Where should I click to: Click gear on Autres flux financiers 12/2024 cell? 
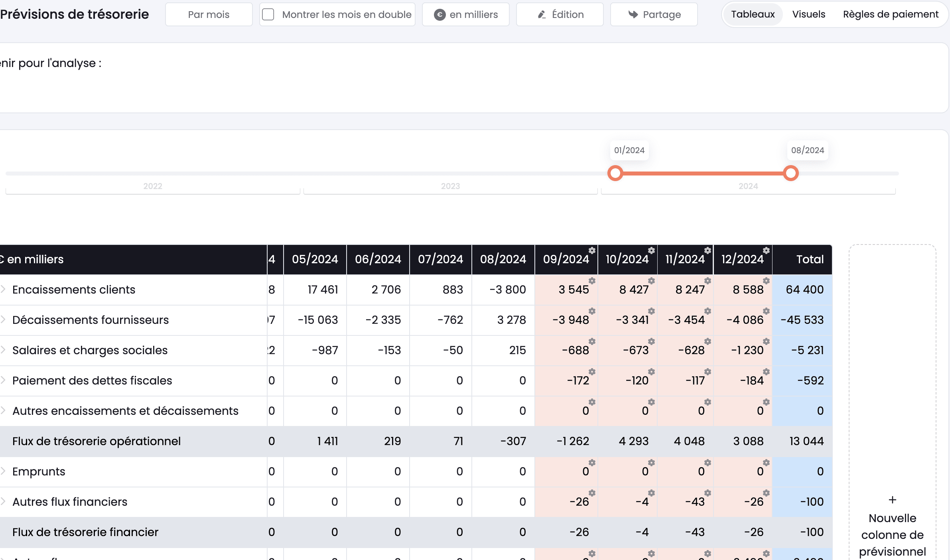tap(766, 493)
